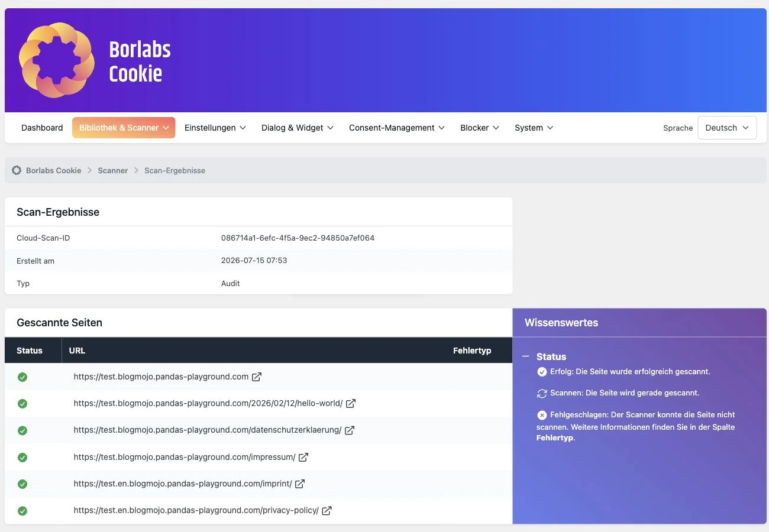Click green success icon for impressum row

click(x=22, y=457)
